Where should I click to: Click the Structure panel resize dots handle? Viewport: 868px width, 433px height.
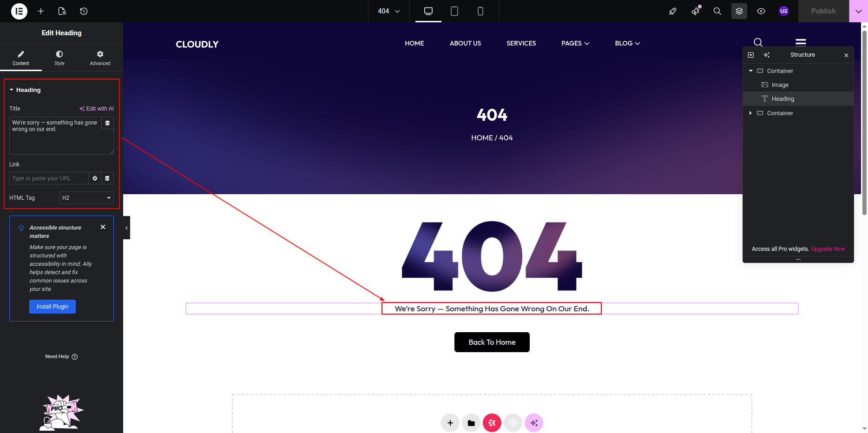(x=798, y=259)
